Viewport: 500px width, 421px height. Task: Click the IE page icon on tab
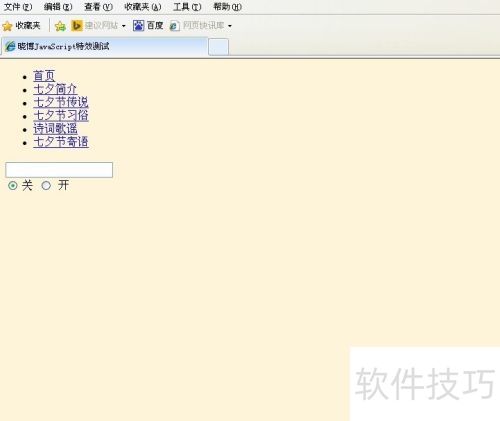coord(10,46)
